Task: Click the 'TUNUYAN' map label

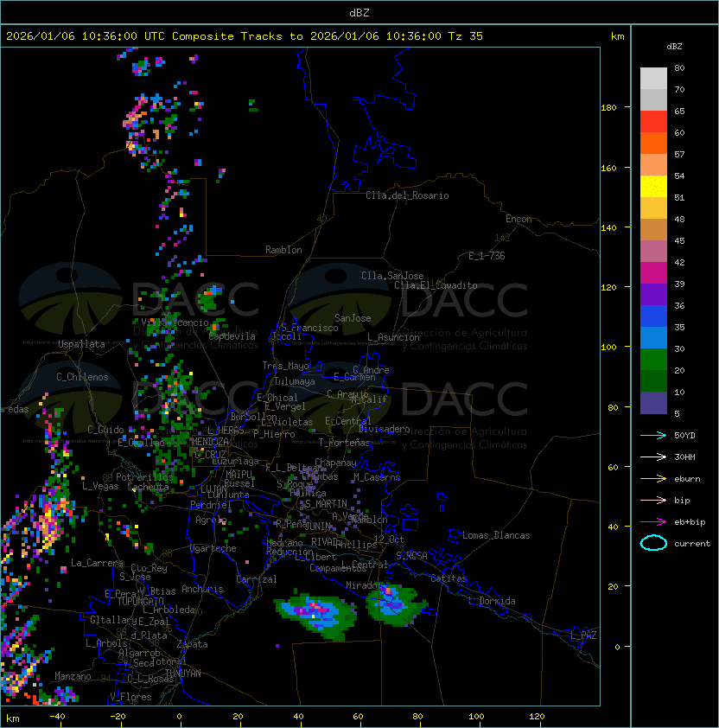Action: point(183,674)
